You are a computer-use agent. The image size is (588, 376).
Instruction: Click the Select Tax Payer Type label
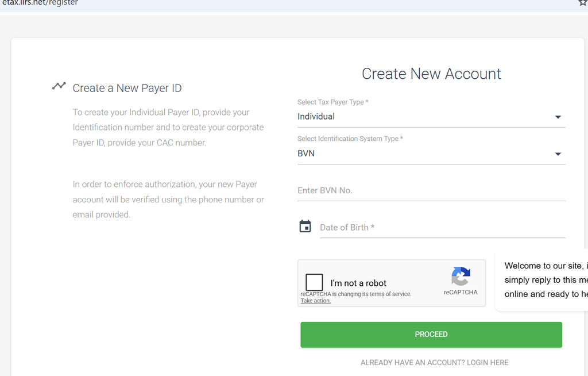click(x=332, y=102)
